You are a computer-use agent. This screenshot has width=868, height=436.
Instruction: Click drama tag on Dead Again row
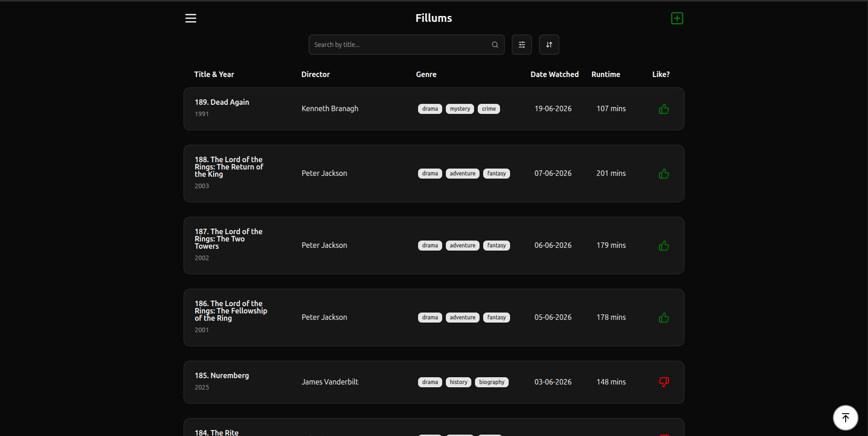(x=430, y=109)
